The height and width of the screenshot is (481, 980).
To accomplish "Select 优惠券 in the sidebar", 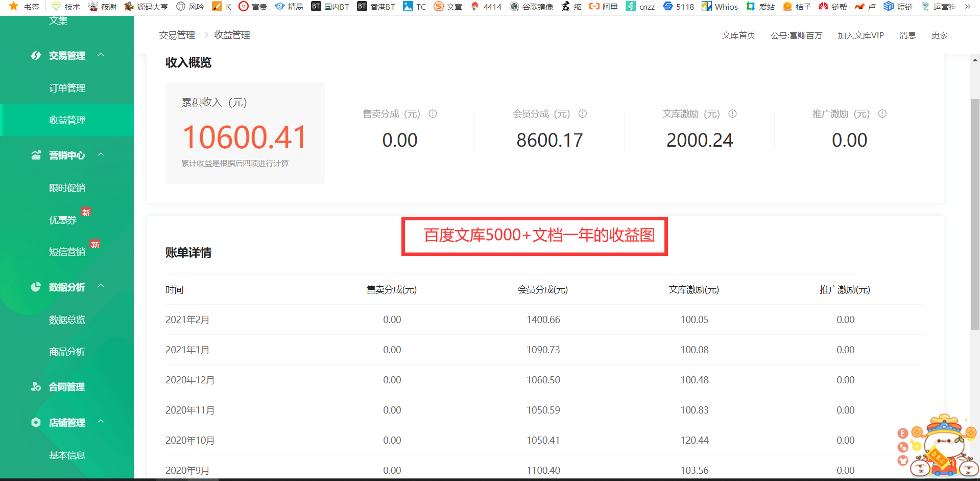I will coord(62,220).
